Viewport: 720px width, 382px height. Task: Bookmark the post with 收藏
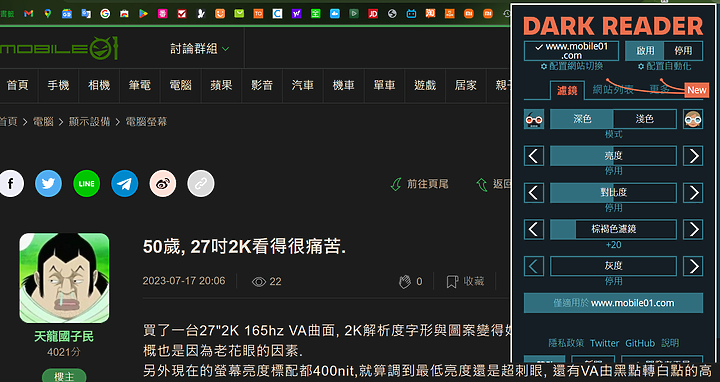pos(466,281)
